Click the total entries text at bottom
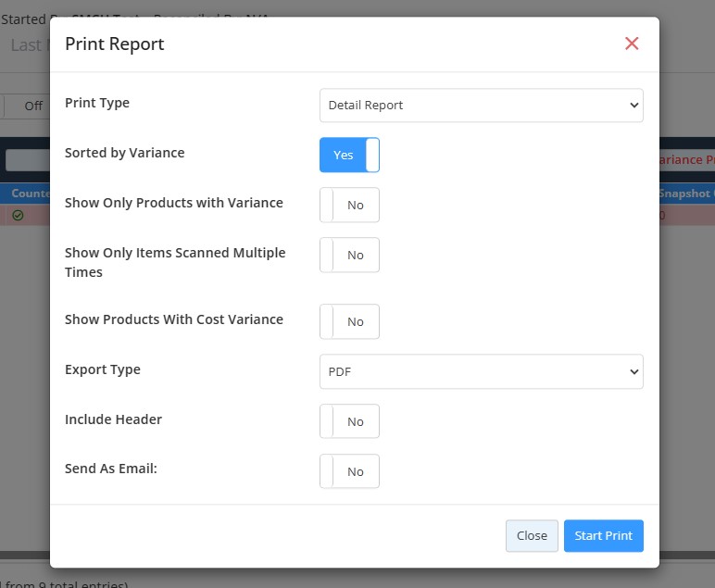This screenshot has width=715, height=588. coord(65,583)
